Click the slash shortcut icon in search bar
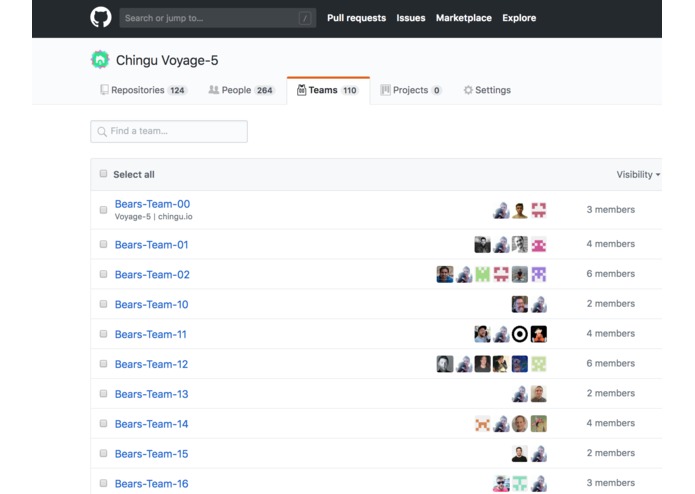This screenshot has height=494, width=695. point(305,18)
